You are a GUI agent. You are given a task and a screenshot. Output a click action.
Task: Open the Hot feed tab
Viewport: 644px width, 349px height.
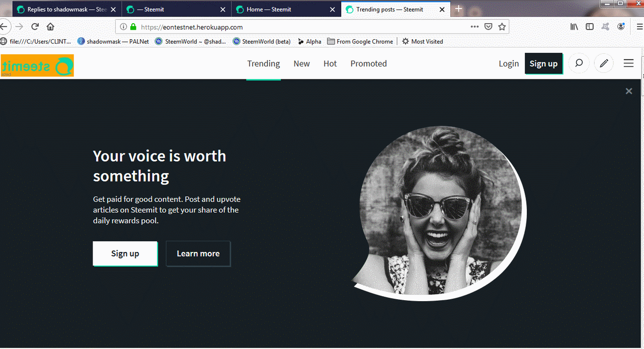tap(330, 63)
